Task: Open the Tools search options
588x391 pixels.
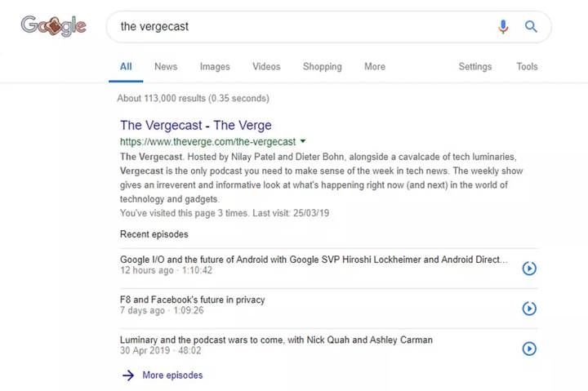Action: click(527, 67)
